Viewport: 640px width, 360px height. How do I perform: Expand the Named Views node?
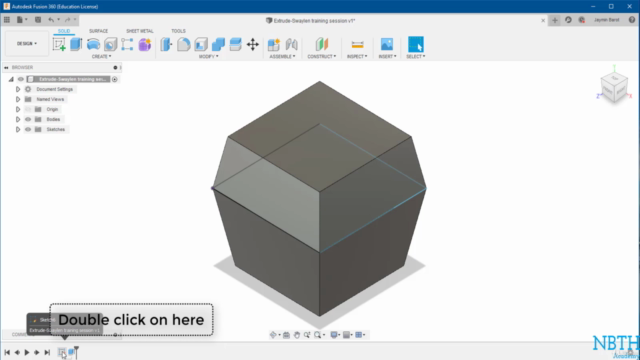click(18, 99)
